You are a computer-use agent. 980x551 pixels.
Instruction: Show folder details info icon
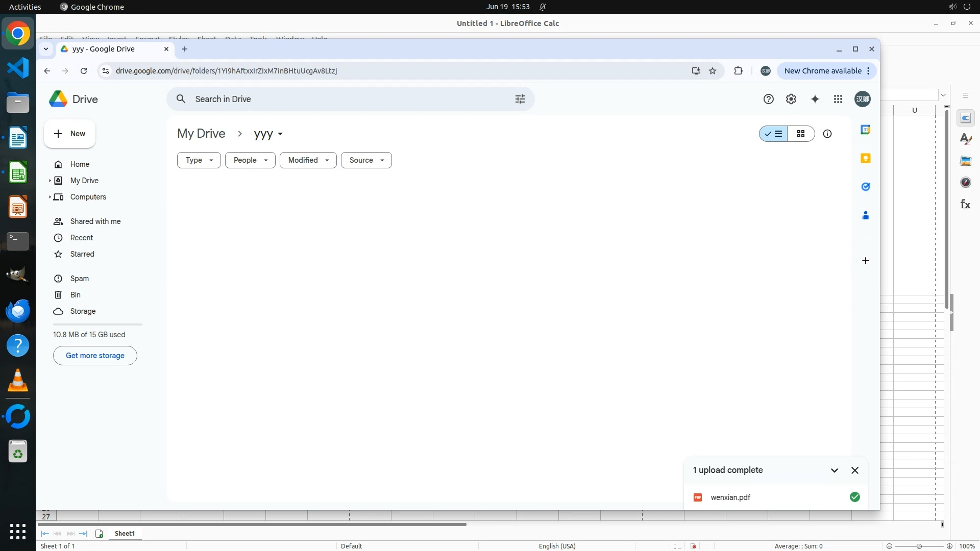click(827, 134)
